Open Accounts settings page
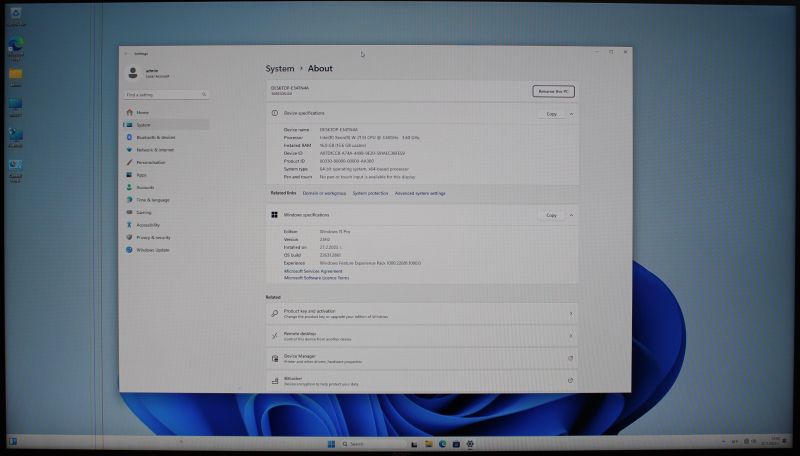 point(145,187)
